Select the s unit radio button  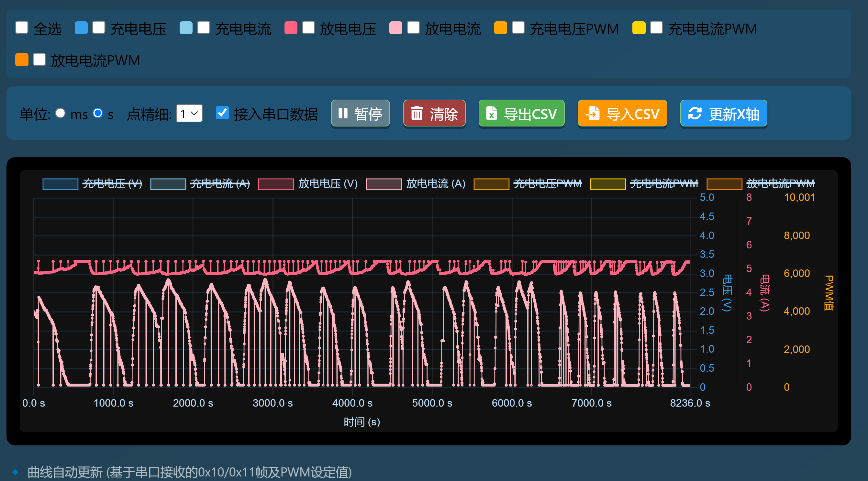point(98,113)
